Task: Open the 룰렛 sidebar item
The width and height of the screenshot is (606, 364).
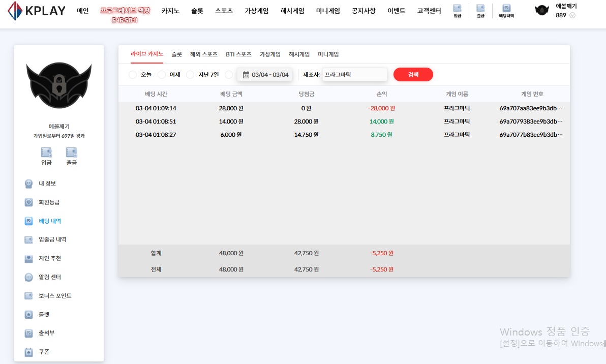Action: point(44,315)
